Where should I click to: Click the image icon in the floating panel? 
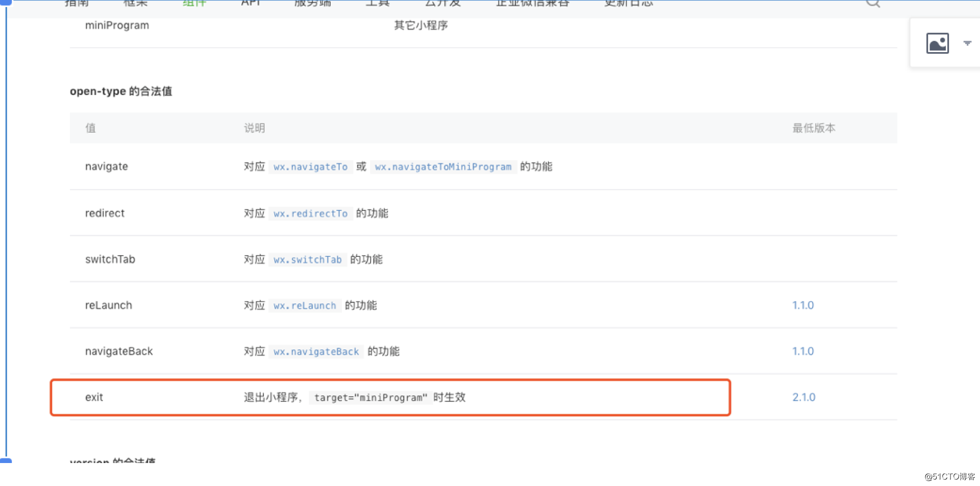pos(937,43)
